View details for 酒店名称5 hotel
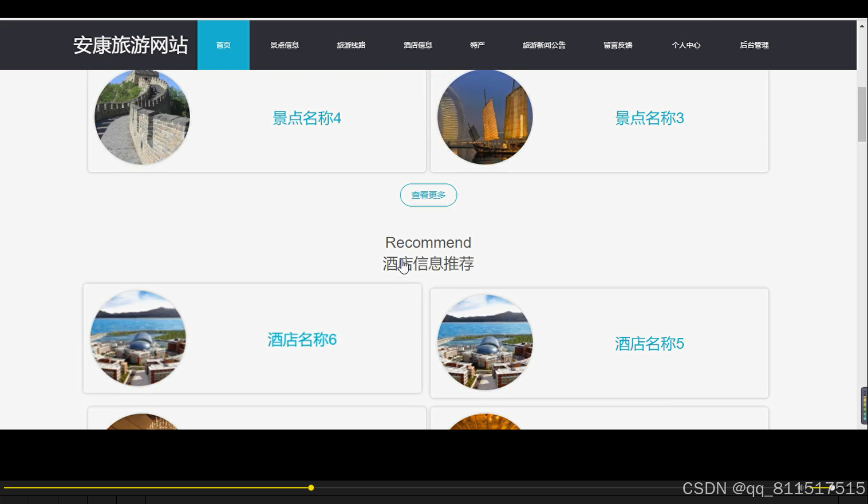Screen dimensions: 868x504 point(649,343)
